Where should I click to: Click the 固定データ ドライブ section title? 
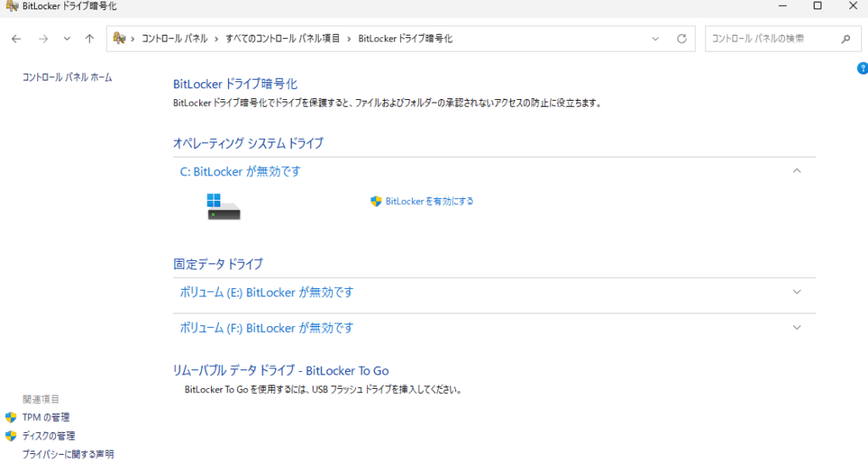click(x=218, y=264)
